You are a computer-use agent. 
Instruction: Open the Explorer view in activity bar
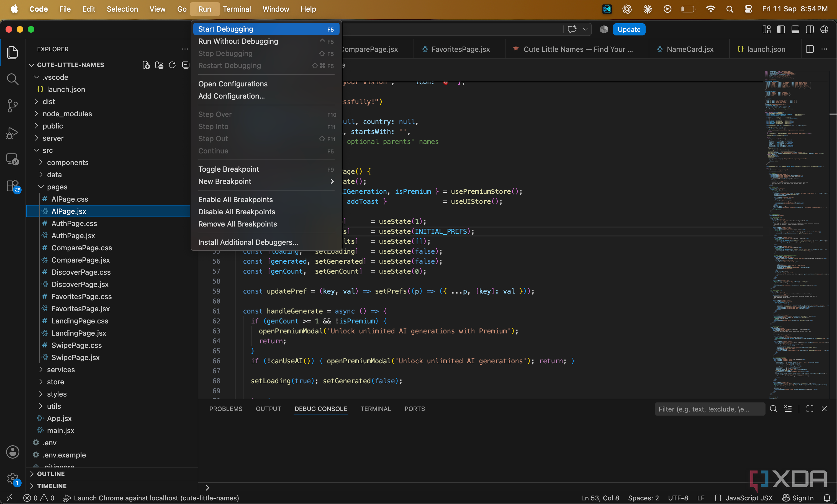point(12,52)
